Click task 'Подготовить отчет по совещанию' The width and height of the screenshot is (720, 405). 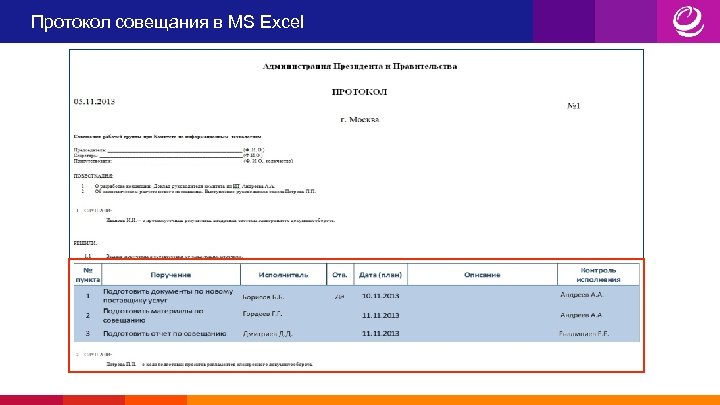pyautogui.click(x=164, y=334)
